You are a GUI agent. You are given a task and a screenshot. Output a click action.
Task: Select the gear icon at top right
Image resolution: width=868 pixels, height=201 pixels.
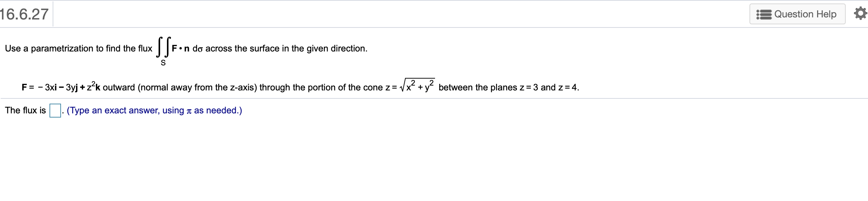(861, 13)
